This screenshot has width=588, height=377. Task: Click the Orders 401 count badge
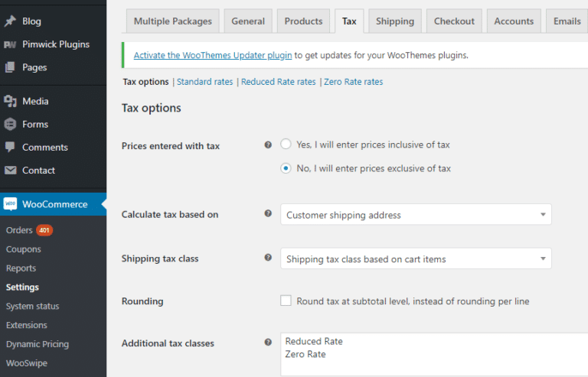pos(44,230)
